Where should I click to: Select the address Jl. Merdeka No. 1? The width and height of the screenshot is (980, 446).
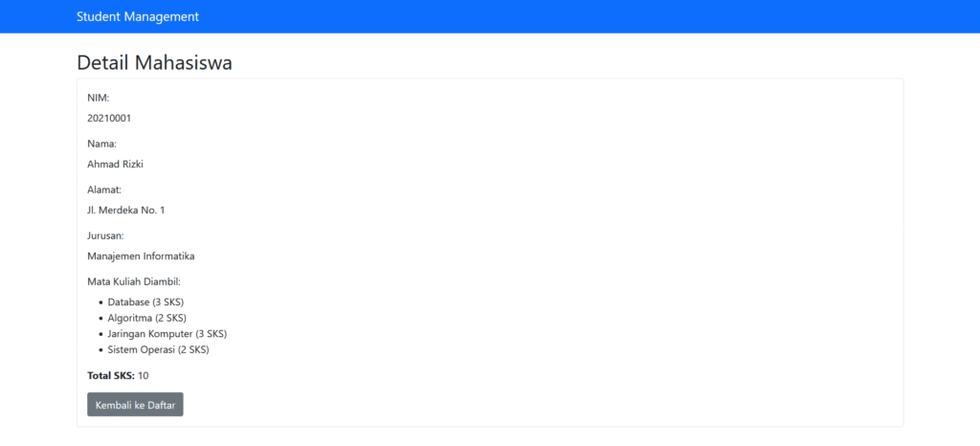coord(125,211)
